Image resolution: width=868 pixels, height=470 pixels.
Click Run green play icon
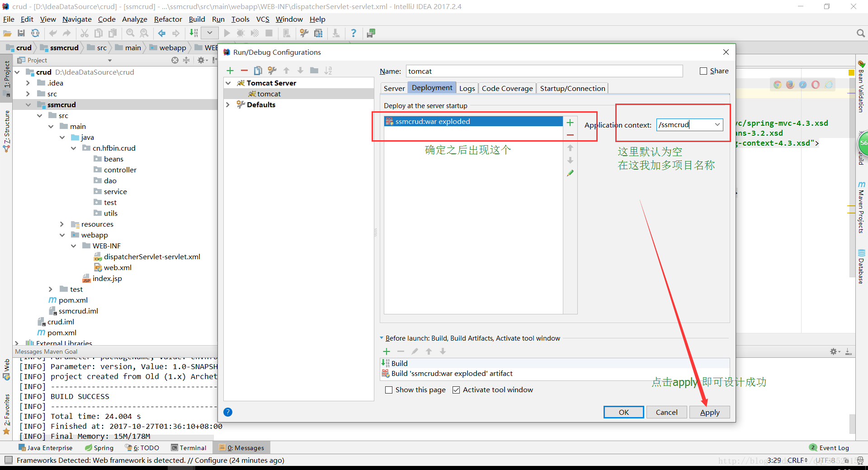227,33
